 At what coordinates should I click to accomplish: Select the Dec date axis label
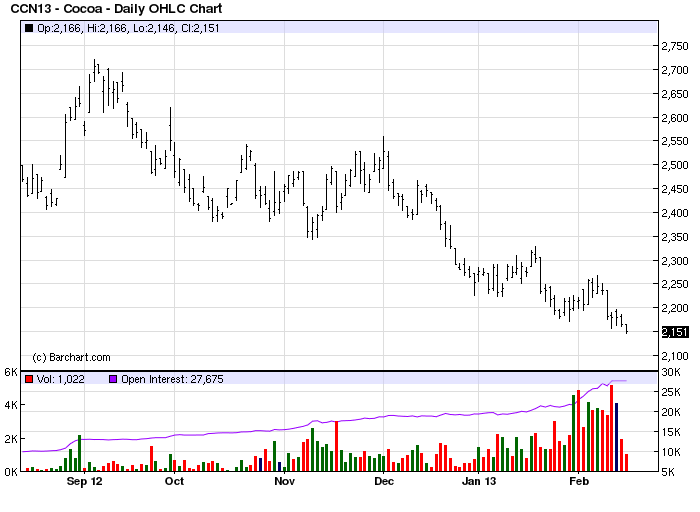384,481
